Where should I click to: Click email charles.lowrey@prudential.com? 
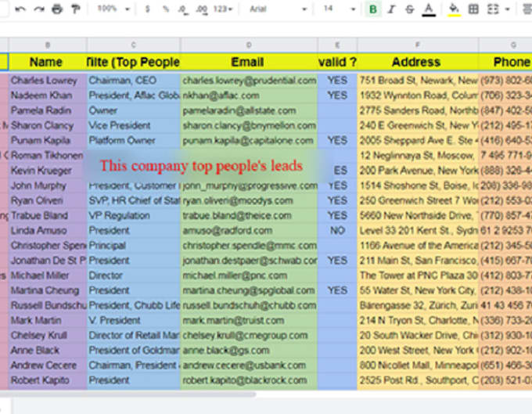click(x=249, y=81)
